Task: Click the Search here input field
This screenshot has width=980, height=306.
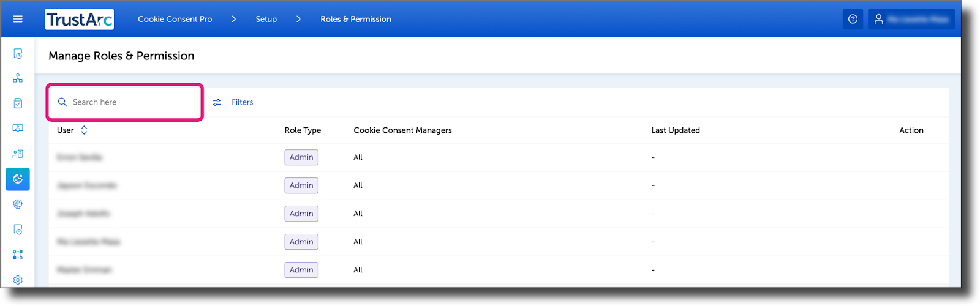Action: point(125,102)
